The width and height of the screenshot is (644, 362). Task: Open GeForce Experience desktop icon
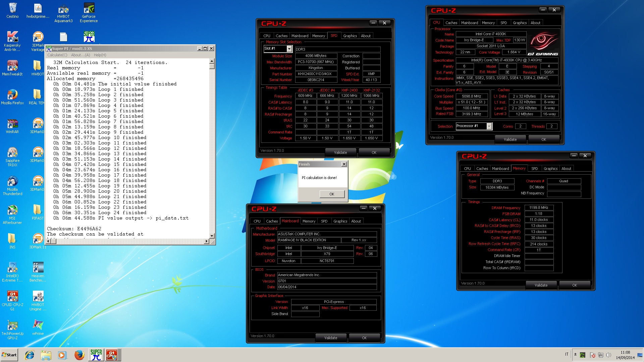click(x=89, y=12)
